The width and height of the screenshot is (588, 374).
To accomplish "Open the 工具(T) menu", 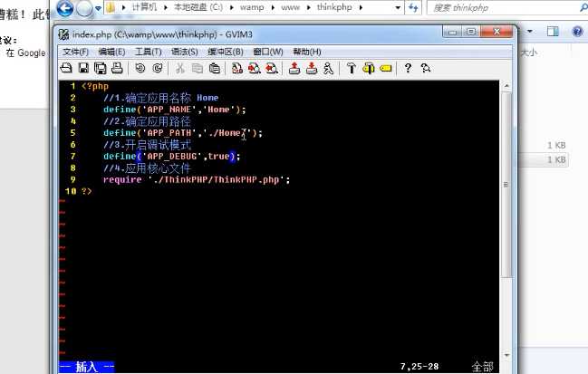I will coord(148,52).
